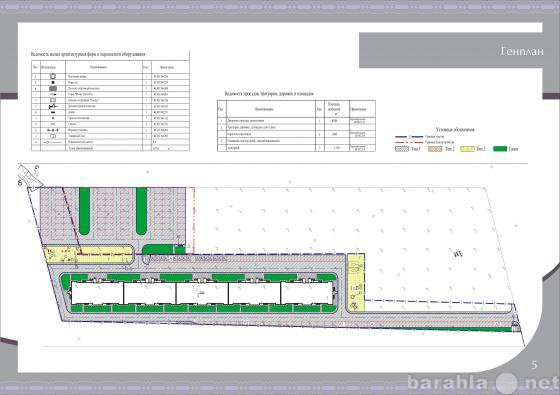Click the blue site boundary line in the legend
This screenshot has width=560, height=395.
click(x=409, y=137)
